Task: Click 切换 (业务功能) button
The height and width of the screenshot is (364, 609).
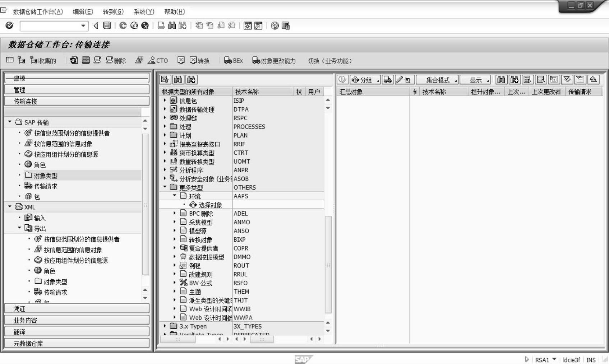Action: (329, 61)
